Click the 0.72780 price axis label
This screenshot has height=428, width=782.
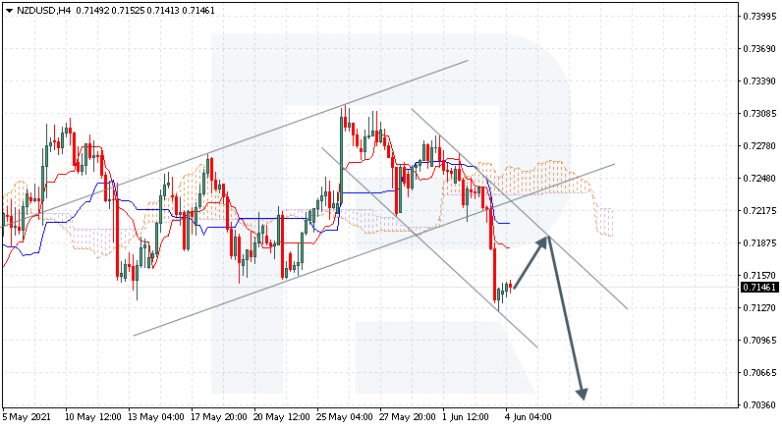760,146
